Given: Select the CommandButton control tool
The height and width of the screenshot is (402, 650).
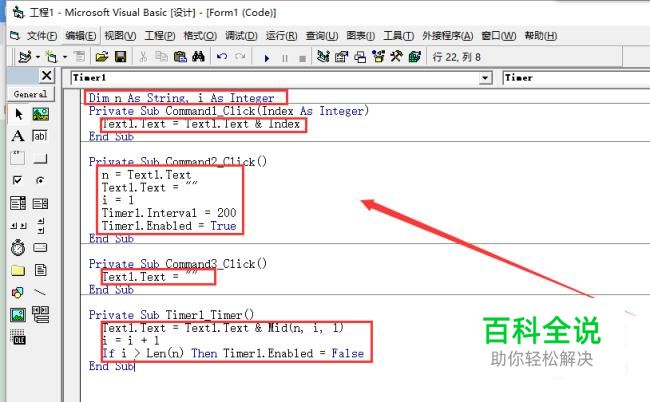Looking at the screenshot, I should (40, 159).
